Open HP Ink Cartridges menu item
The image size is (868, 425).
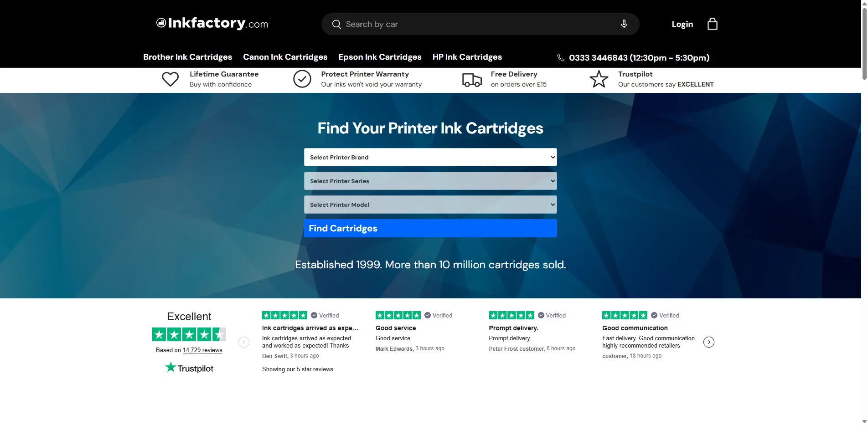pos(467,57)
